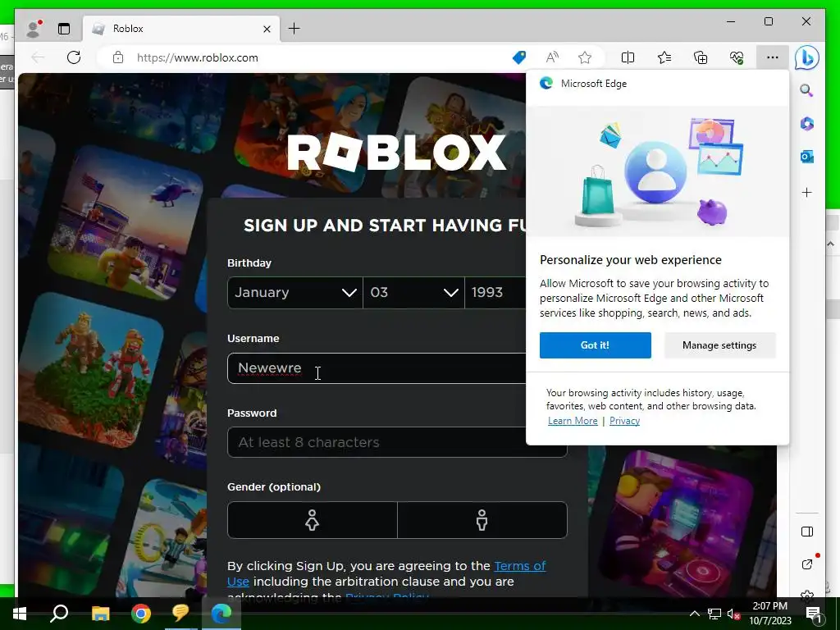Open the shopping price tag icon
Image resolution: width=840 pixels, height=630 pixels.
click(519, 57)
